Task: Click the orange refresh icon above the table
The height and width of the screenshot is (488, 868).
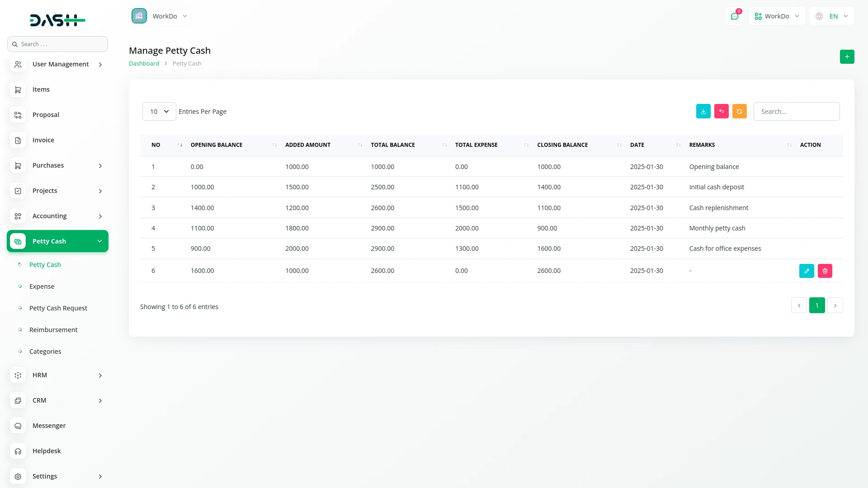Action: click(739, 111)
